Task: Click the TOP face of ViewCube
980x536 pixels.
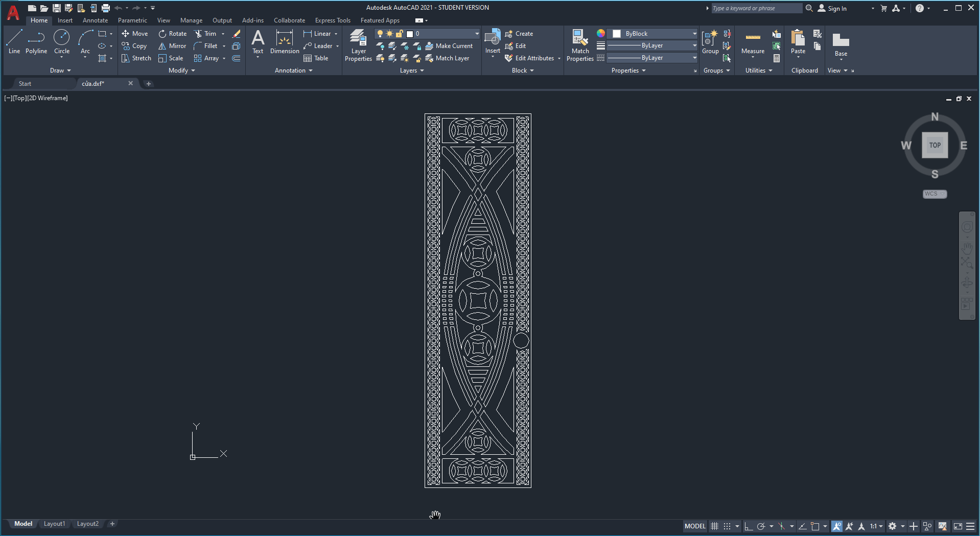Action: tap(935, 145)
